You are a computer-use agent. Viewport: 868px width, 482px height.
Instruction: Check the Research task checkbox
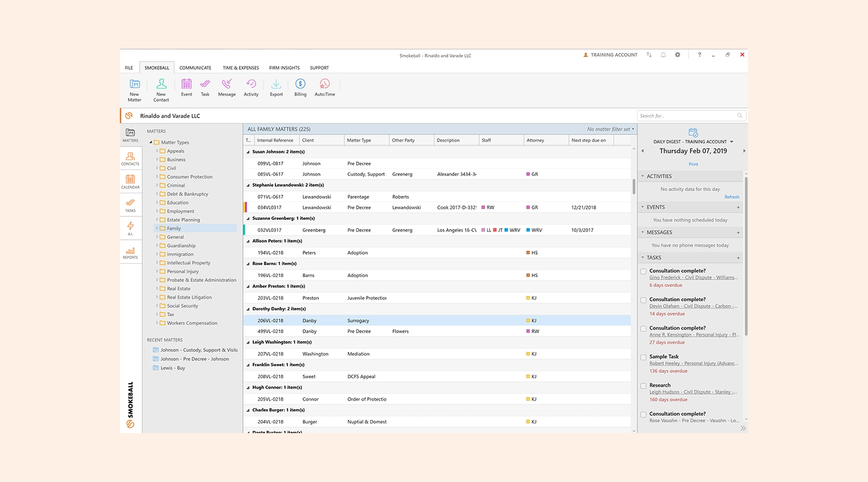click(644, 386)
